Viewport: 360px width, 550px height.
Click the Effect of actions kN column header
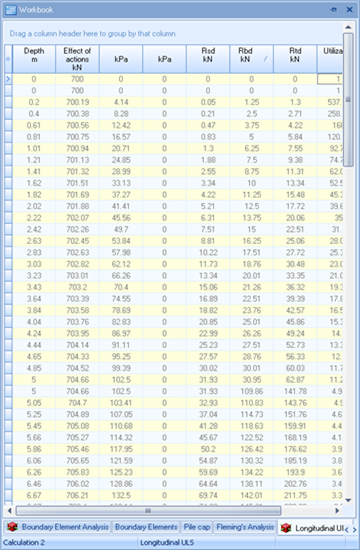77,59
